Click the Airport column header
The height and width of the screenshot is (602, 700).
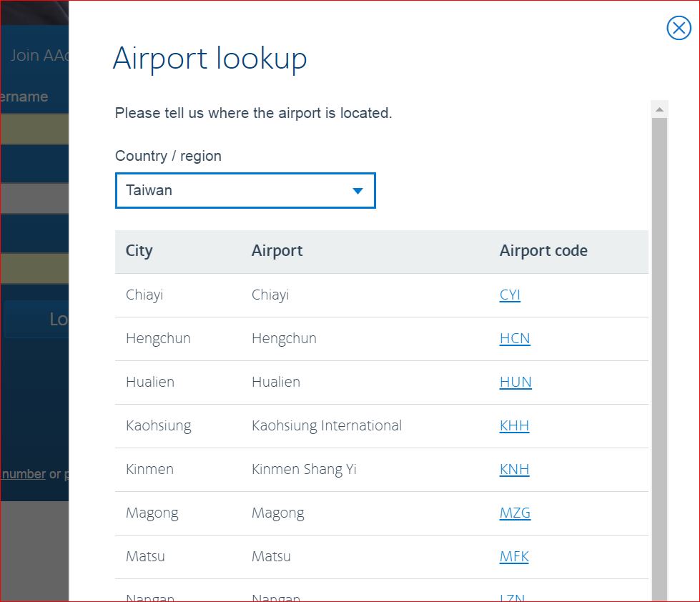pos(277,251)
